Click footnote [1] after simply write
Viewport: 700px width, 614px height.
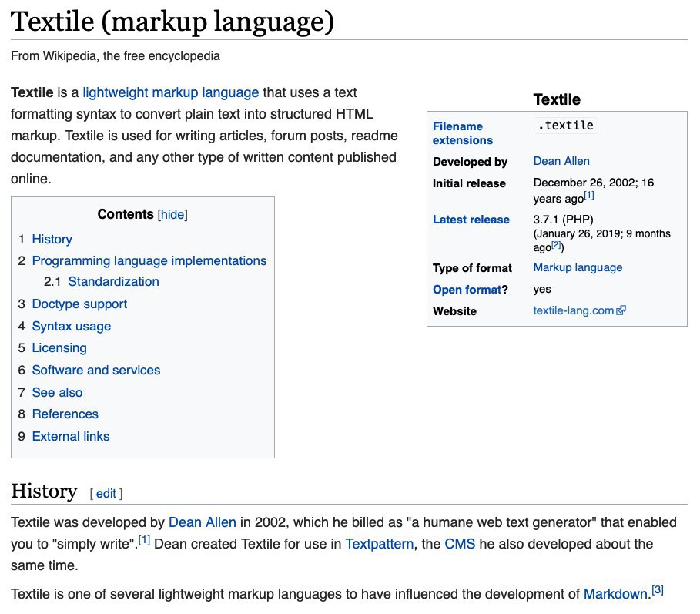144,540
